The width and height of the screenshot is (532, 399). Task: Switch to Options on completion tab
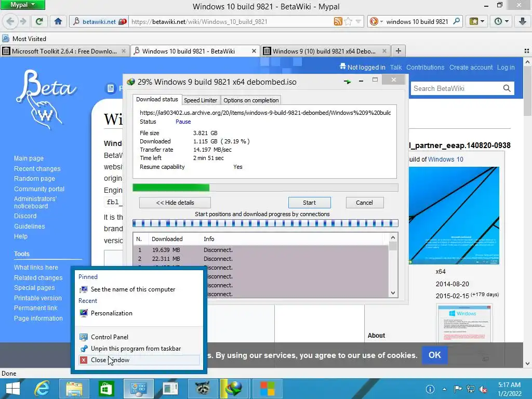coord(251,100)
